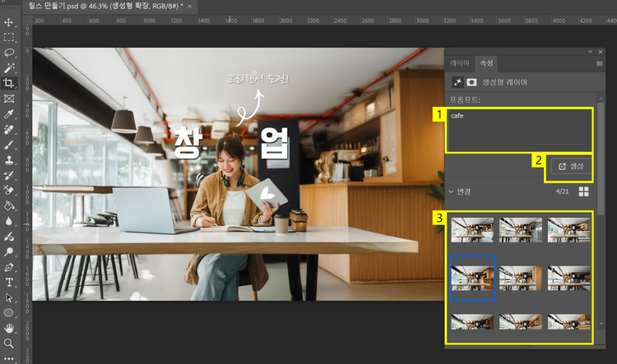The image size is (617, 364).
Task: Select the Crop tool
Action: [9, 83]
